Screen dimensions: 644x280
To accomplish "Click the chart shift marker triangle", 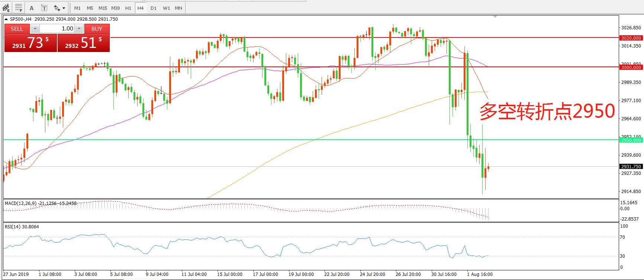I will [x=495, y=17].
